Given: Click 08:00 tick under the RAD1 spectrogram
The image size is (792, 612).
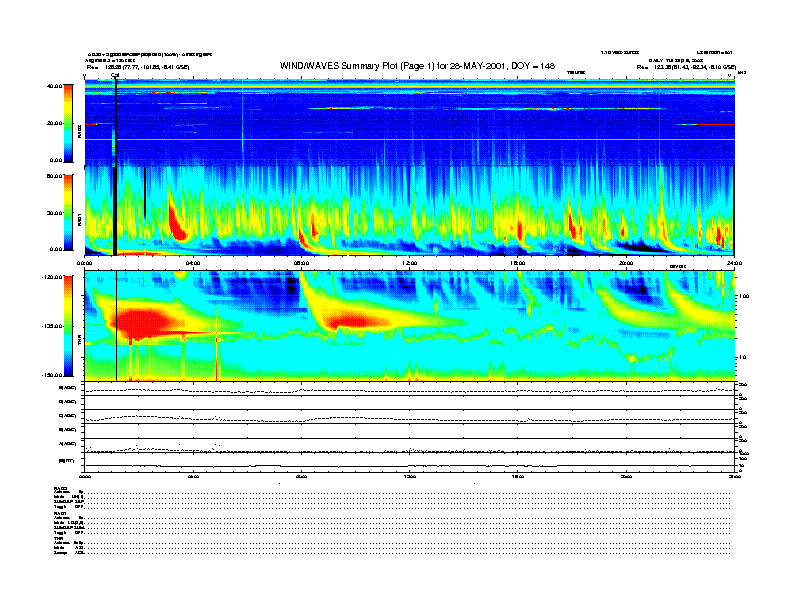Looking at the screenshot, I should pyautogui.click(x=301, y=263).
